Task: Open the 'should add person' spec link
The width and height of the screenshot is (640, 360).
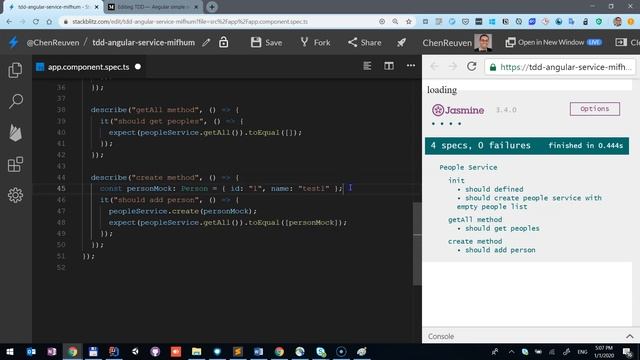Action: click(x=500, y=250)
